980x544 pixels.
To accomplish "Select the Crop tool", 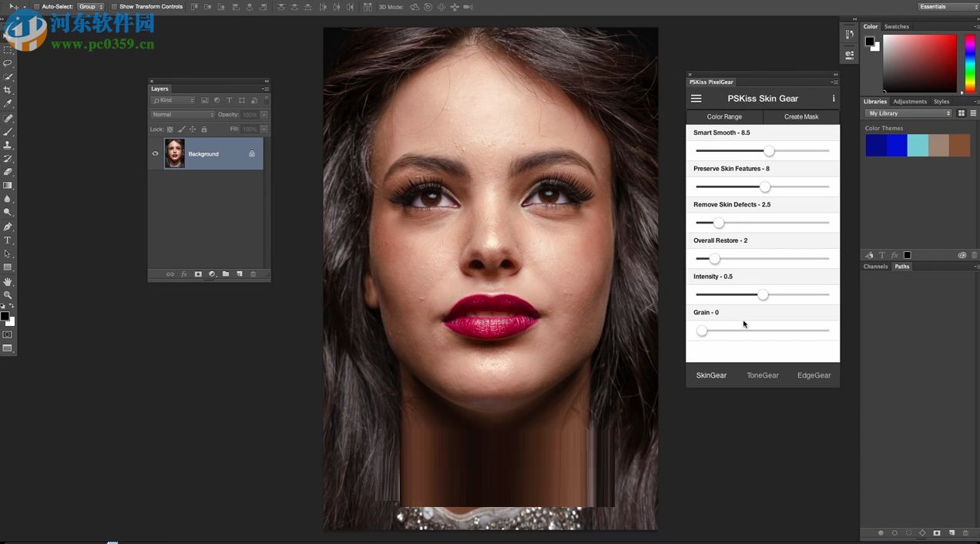I will tap(8, 90).
